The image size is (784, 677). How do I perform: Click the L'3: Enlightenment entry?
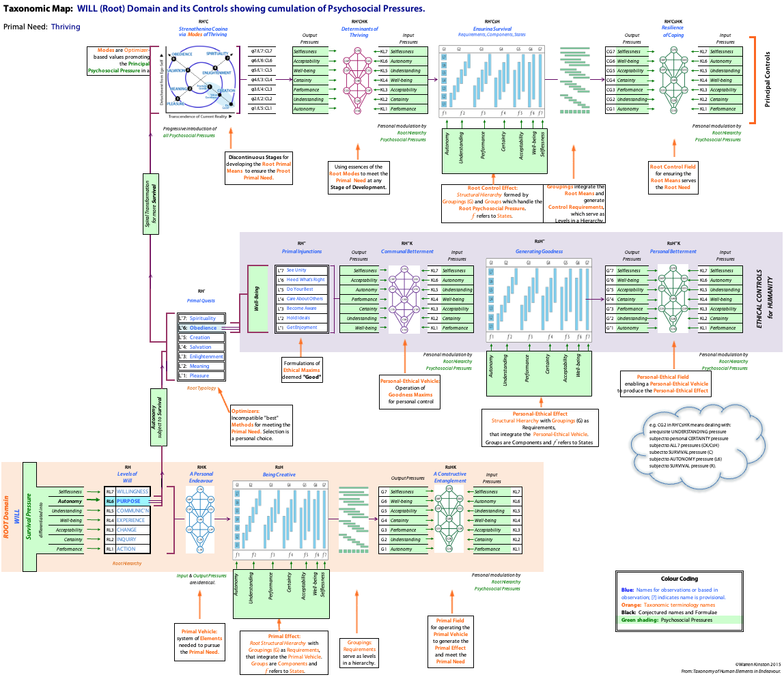(x=202, y=356)
